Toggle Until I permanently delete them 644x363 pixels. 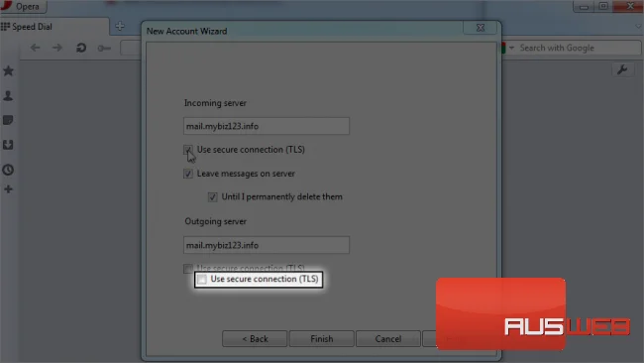click(x=212, y=197)
